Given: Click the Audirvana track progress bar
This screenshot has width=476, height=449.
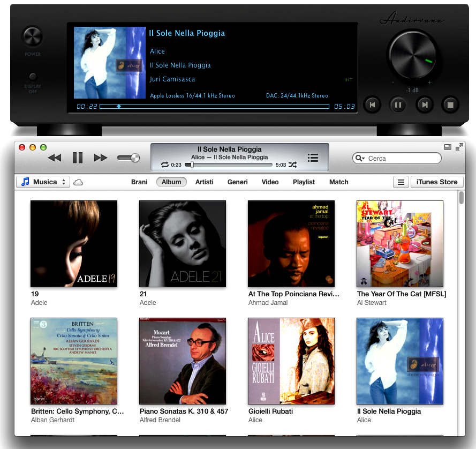Looking at the screenshot, I should click(214, 106).
